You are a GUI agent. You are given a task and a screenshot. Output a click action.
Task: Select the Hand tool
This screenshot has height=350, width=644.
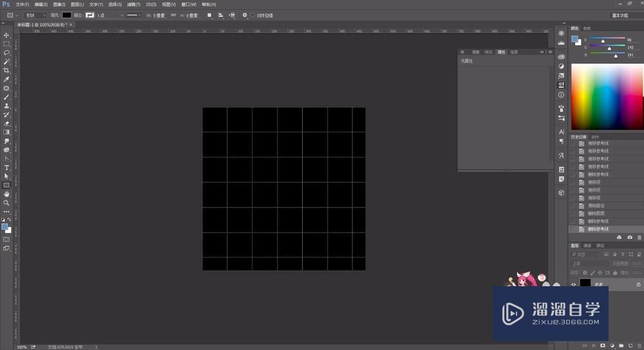pos(6,193)
